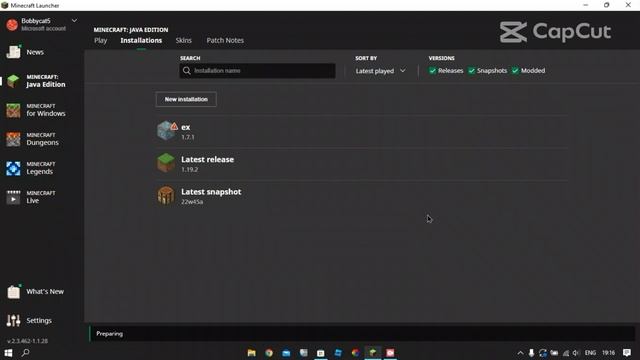Open the notification center icon
Viewport: 640px width, 360px height.
[x=627, y=353]
